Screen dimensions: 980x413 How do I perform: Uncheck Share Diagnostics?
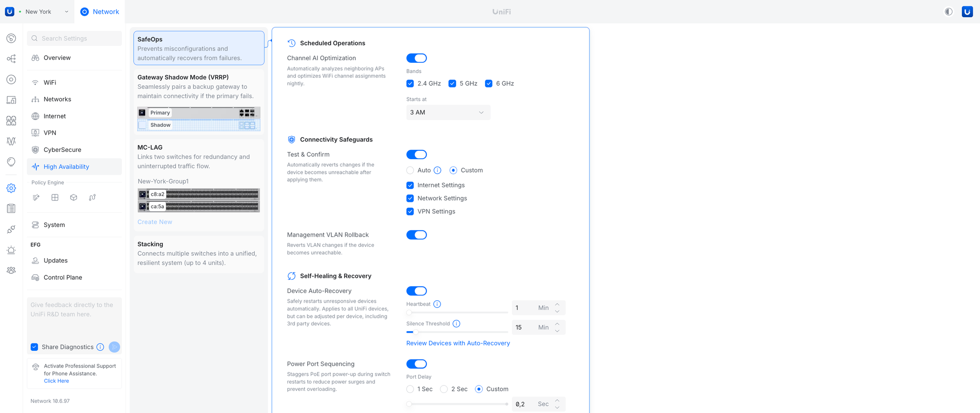pyautogui.click(x=34, y=347)
